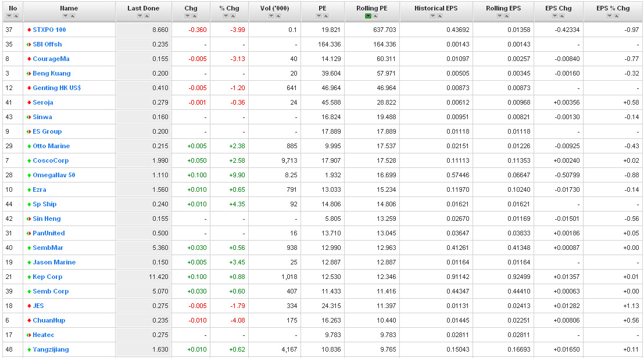Image resolution: width=644 pixels, height=358 pixels.
Task: Sort Rolling PE ascending arrow
Action: [375, 16]
